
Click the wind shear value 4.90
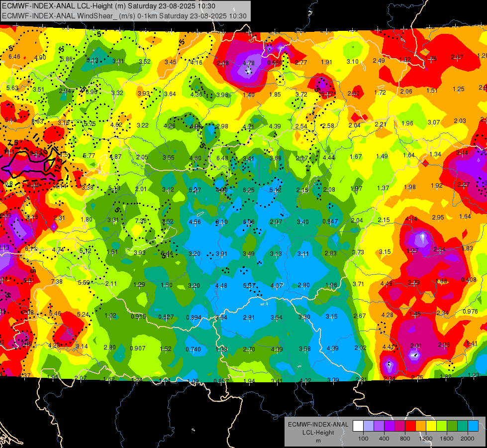[x=40, y=58]
